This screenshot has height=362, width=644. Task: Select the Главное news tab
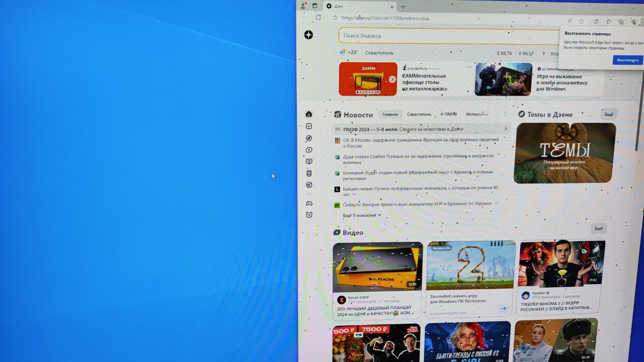(390, 114)
